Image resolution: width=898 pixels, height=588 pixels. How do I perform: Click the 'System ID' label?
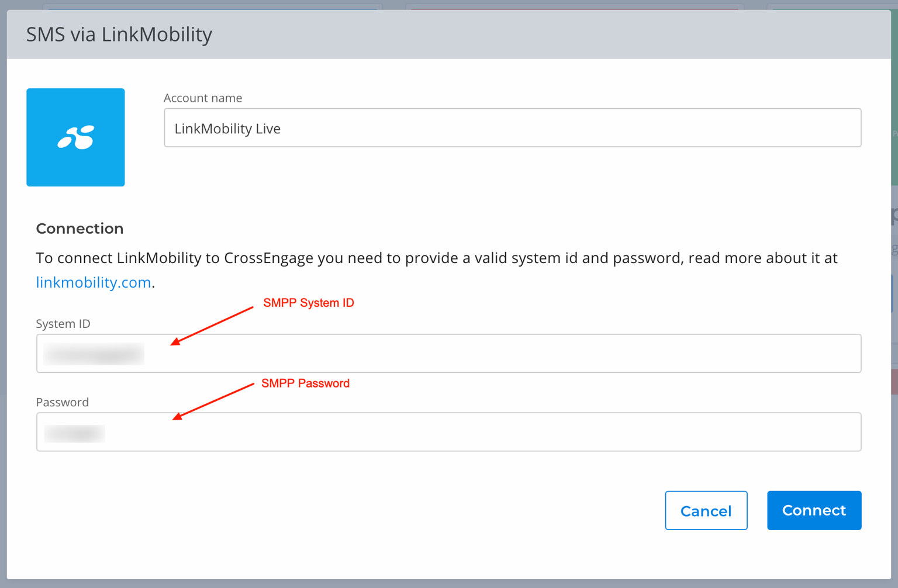pyautogui.click(x=63, y=324)
